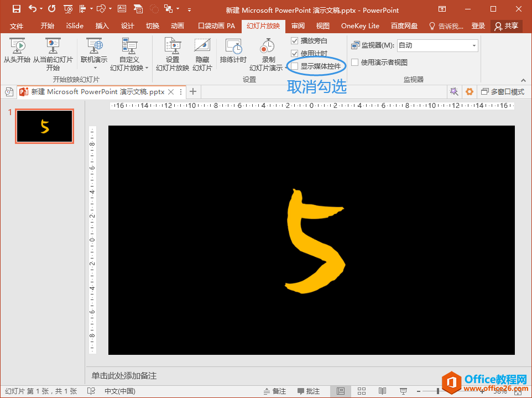
Task: Open the Monitor (监视器) dropdown set to 自动
Action: pyautogui.click(x=437, y=45)
